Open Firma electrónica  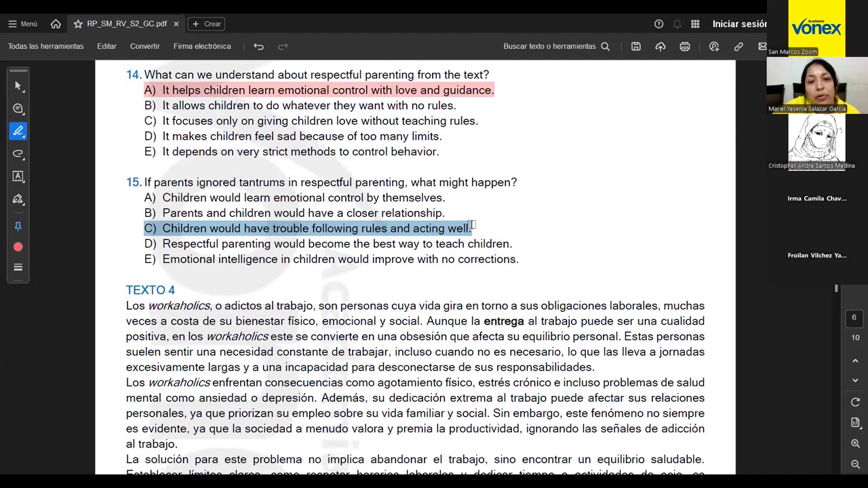click(x=202, y=46)
